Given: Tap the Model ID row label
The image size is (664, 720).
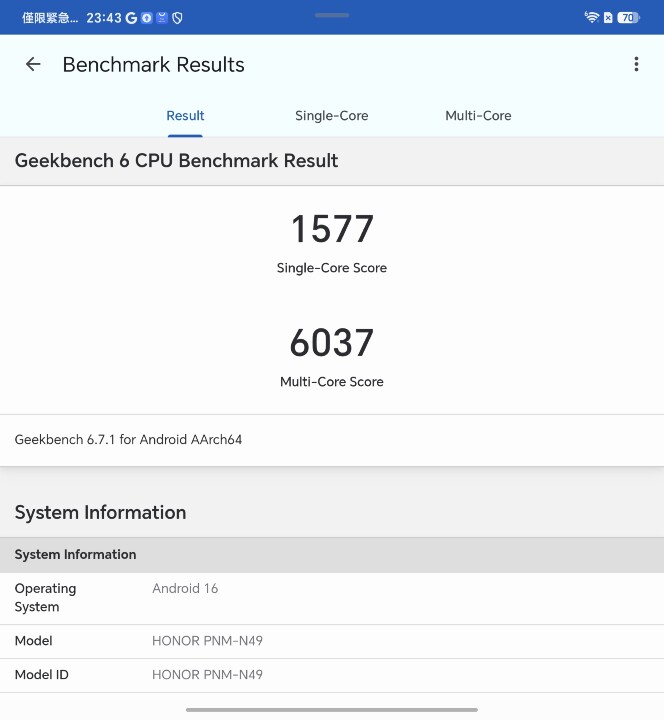Looking at the screenshot, I should click(x=41, y=675).
